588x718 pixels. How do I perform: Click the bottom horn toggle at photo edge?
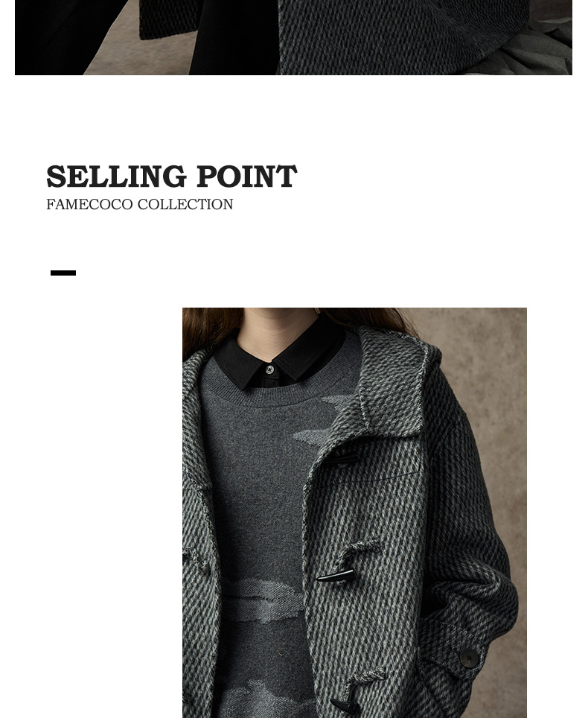point(342,705)
